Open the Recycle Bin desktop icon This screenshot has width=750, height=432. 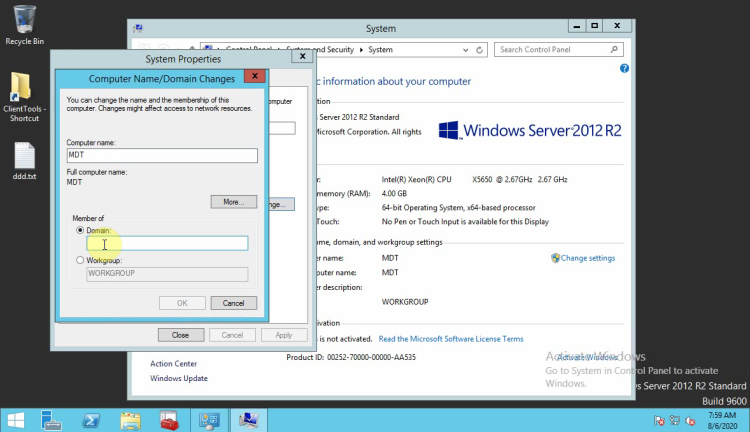click(x=24, y=22)
